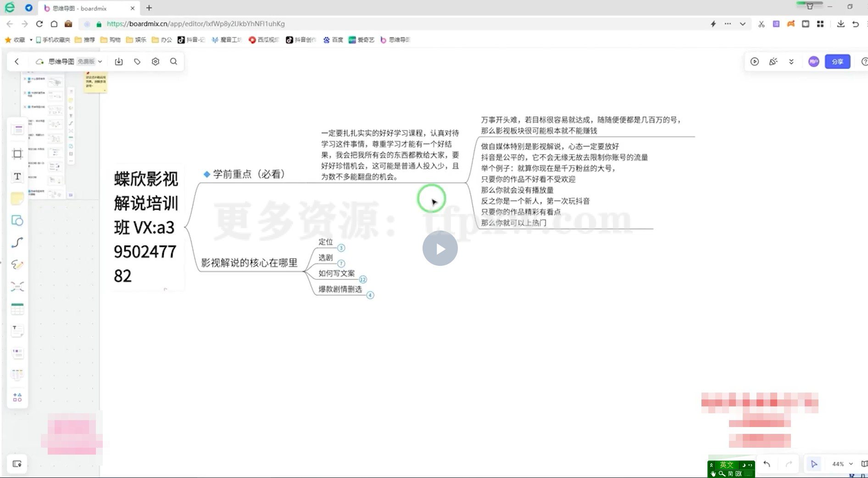868x478 pixels.
Task: Open the document title version dropdown
Action: 100,61
